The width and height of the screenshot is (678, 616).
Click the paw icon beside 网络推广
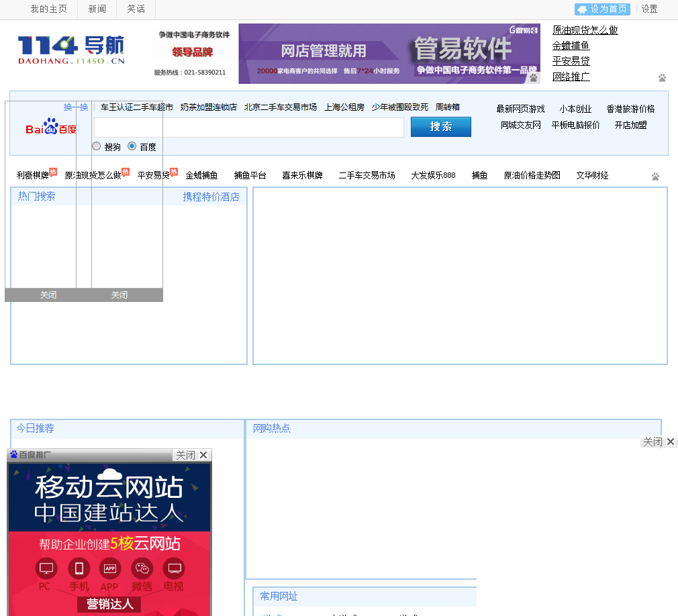[x=662, y=78]
